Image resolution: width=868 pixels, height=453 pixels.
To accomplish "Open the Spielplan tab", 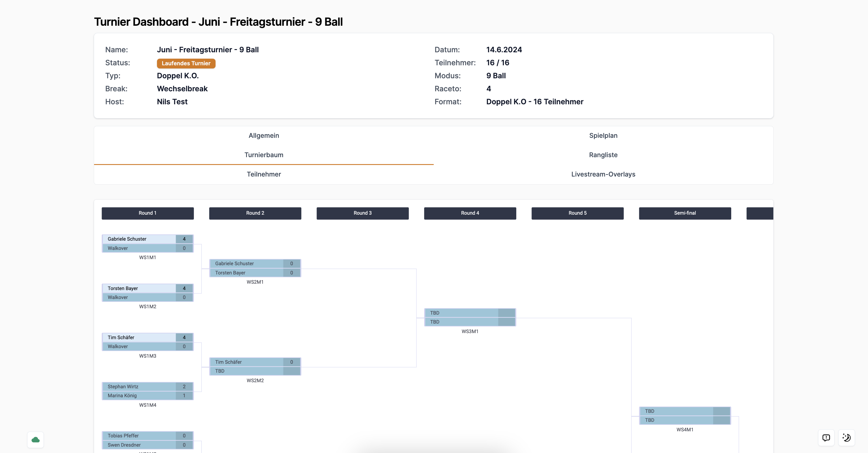I will pos(603,135).
